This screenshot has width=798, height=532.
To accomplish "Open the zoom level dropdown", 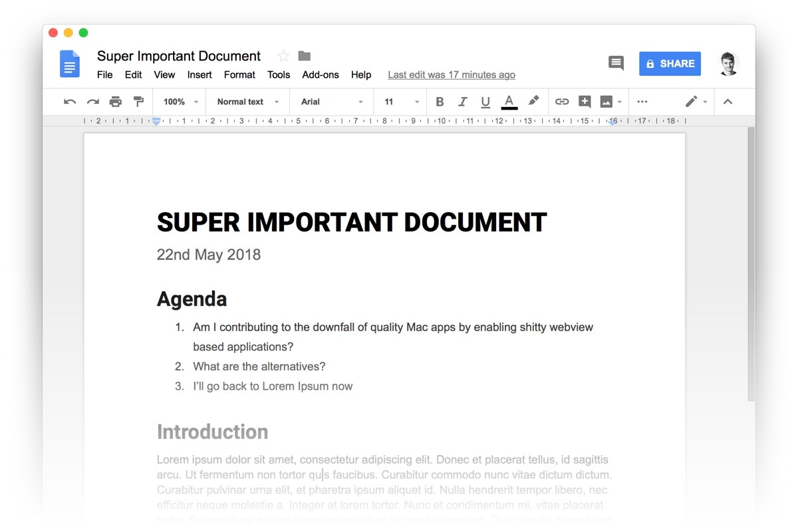I will point(178,101).
